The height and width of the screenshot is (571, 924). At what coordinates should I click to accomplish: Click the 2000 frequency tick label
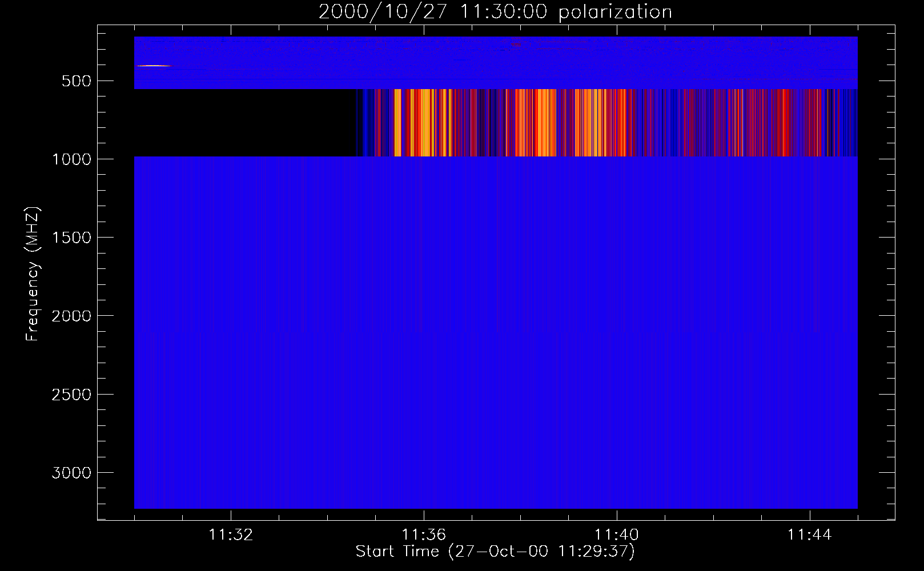[71, 316]
